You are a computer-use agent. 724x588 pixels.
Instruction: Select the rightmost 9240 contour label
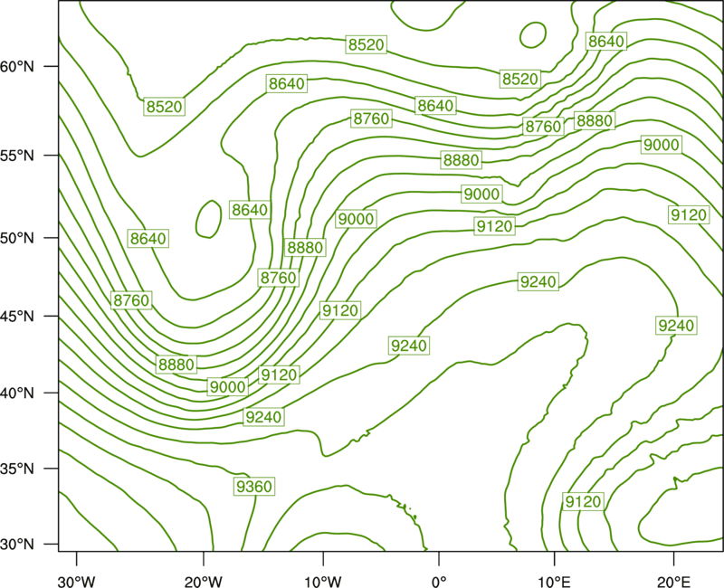(676, 326)
